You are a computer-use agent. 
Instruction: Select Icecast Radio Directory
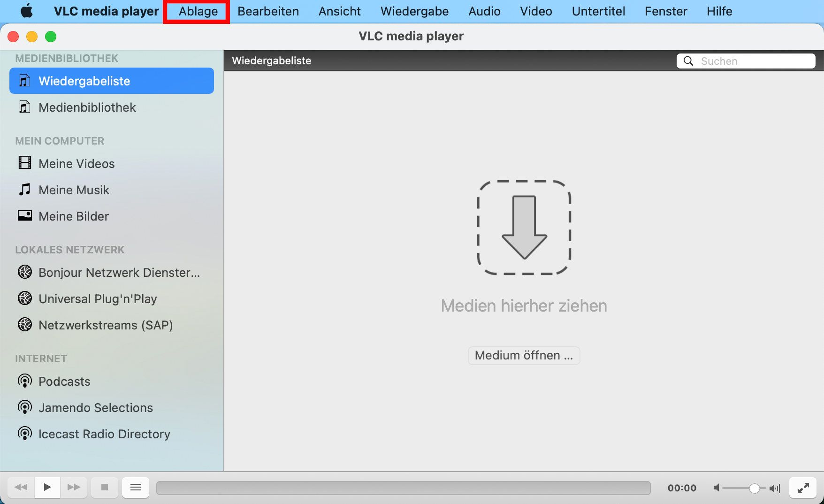pos(104,434)
